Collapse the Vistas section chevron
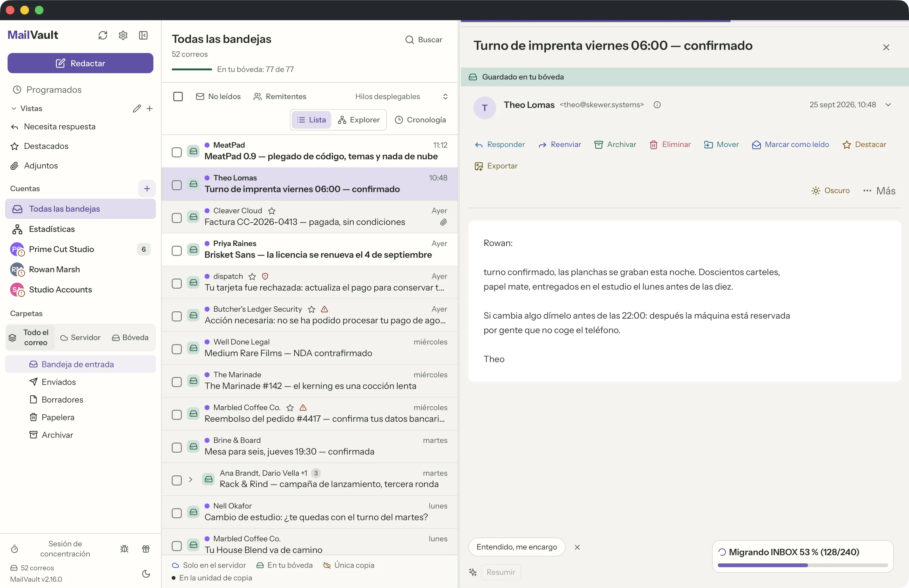 pos(14,109)
